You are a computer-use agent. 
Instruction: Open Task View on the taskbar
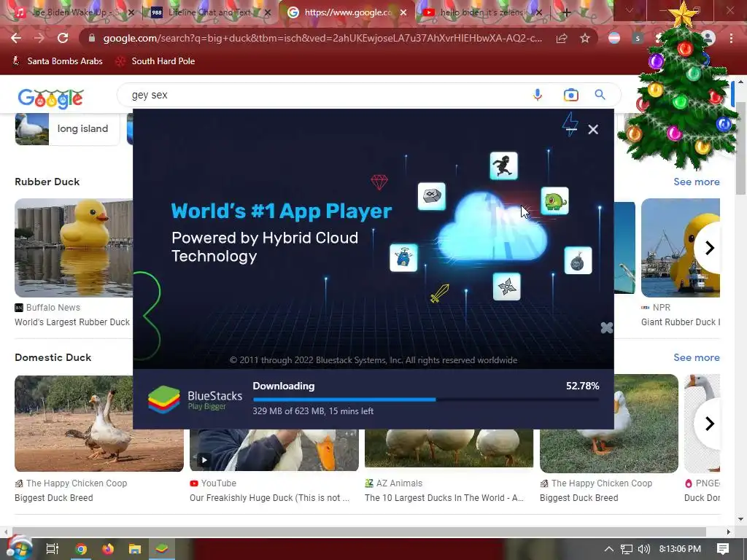tap(52, 549)
